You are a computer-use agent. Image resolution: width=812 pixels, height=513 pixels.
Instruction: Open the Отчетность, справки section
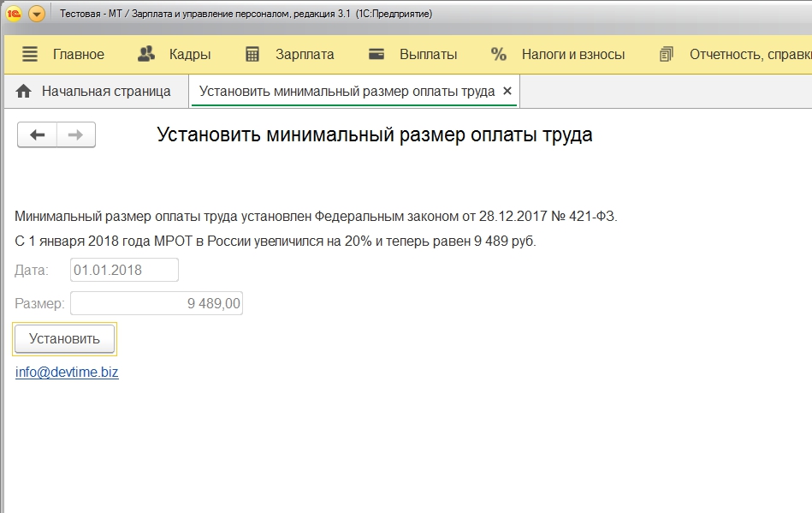[x=750, y=55]
